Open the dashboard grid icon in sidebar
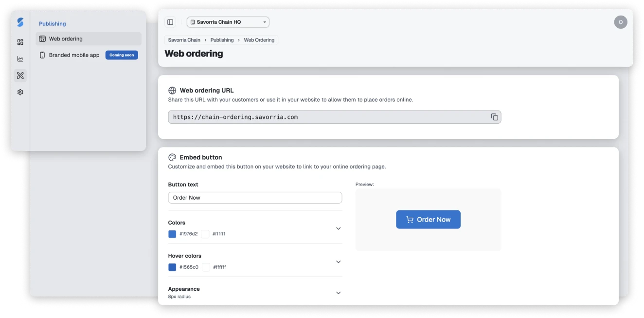644x318 pixels. (20, 42)
